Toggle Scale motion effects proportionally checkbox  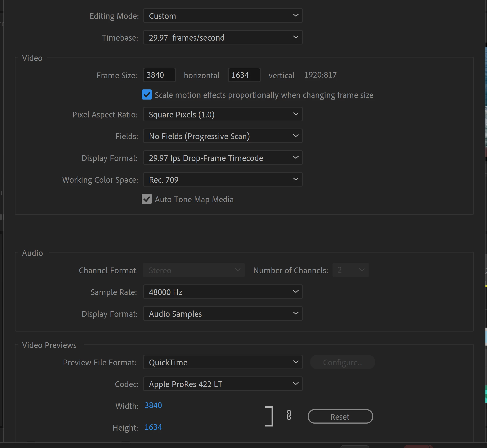tap(147, 95)
